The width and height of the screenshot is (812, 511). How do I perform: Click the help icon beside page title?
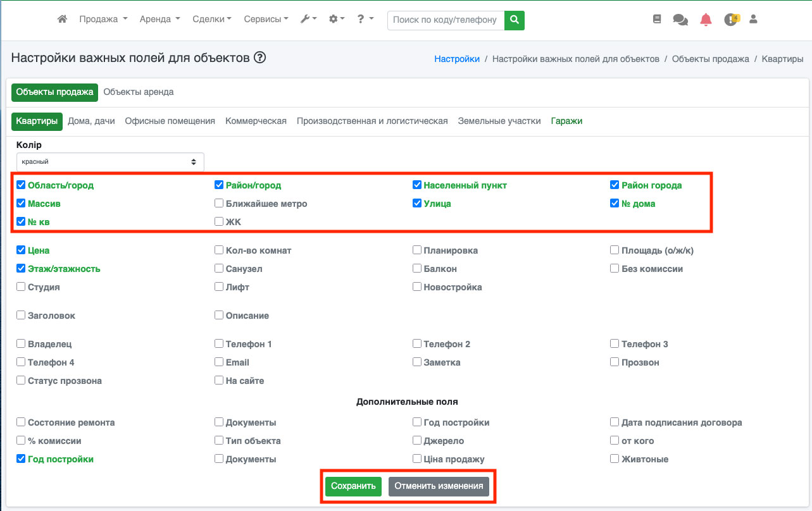[x=259, y=58]
